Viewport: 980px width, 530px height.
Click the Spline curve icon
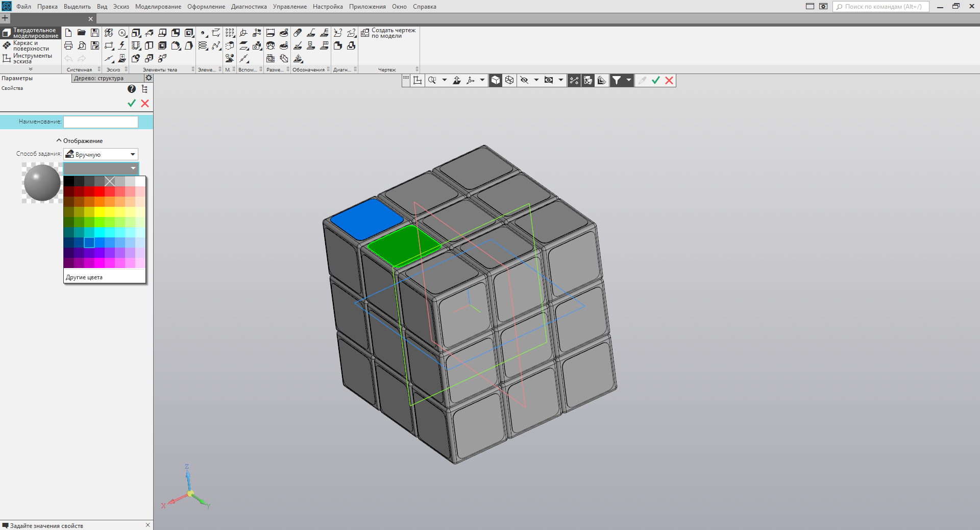click(x=216, y=45)
